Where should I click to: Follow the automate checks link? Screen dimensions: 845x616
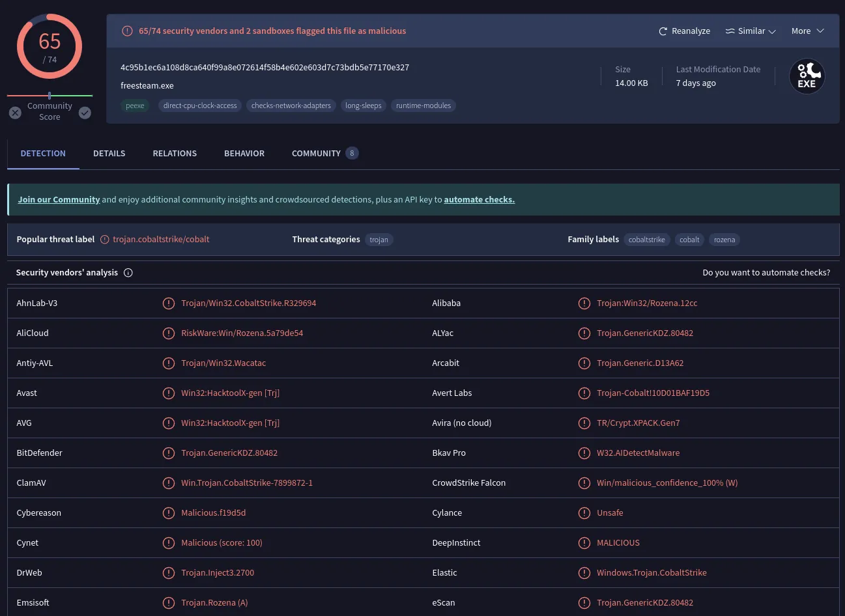[479, 200]
